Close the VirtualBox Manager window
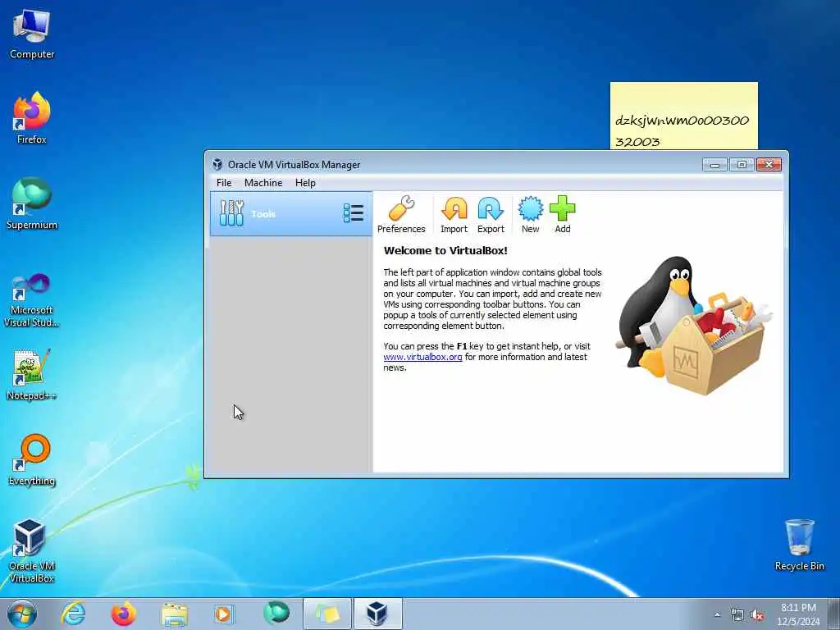 769,164
